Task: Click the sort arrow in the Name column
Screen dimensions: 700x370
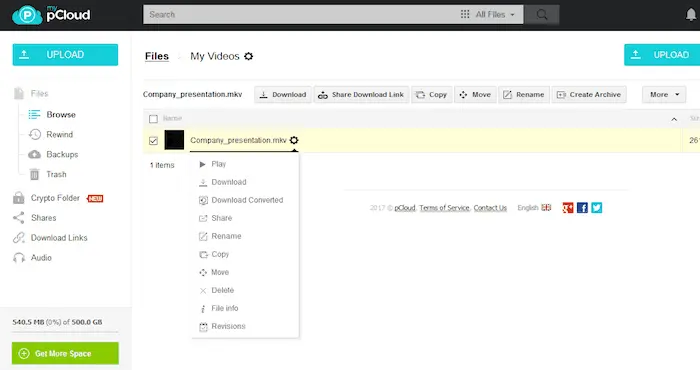Action: coord(674,119)
